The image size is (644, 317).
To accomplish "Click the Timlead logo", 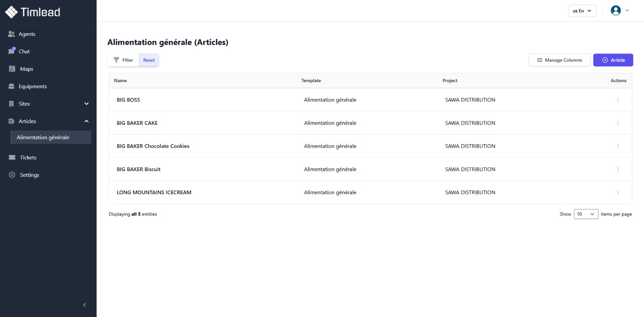I will (33, 12).
